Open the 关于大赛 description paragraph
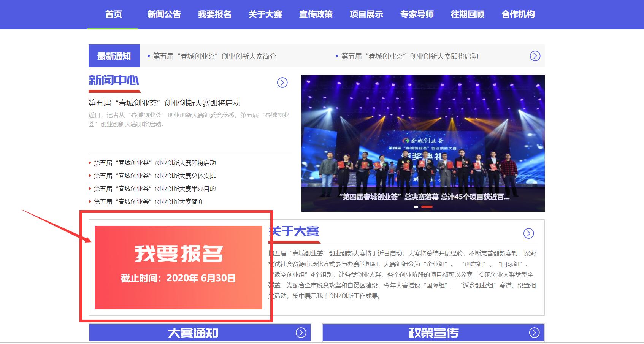The width and height of the screenshot is (644, 344). [402, 274]
